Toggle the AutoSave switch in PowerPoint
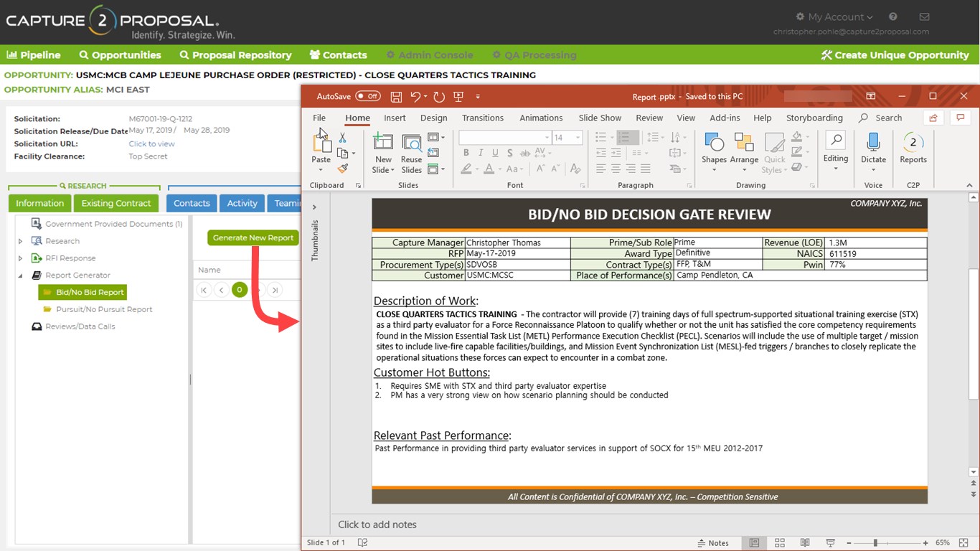This screenshot has height=551, width=980. click(368, 96)
